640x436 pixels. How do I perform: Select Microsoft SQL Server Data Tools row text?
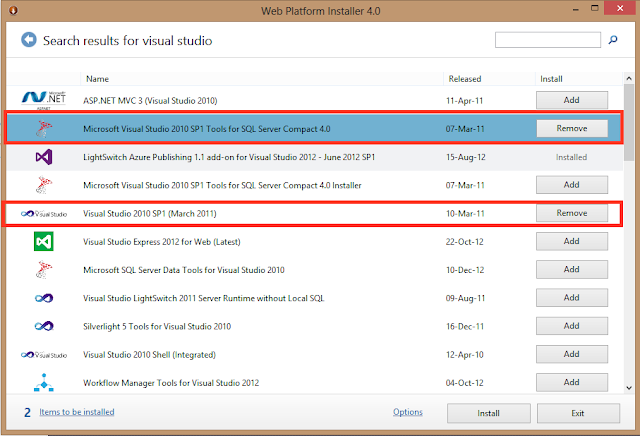coord(184,270)
